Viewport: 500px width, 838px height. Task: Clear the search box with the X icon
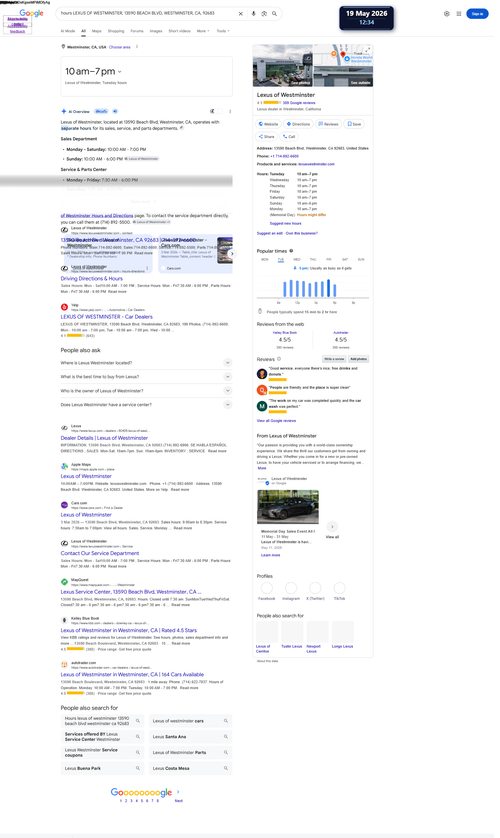(240, 13)
